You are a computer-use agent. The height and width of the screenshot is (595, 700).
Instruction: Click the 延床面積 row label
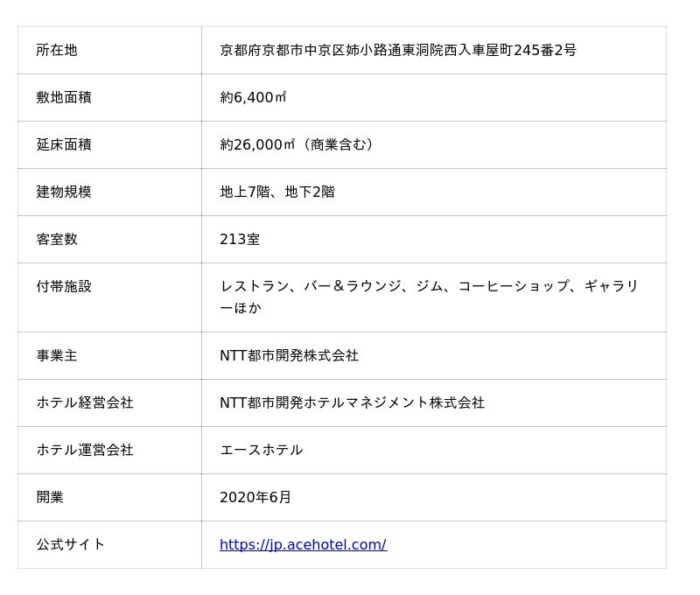pyautogui.click(x=64, y=144)
